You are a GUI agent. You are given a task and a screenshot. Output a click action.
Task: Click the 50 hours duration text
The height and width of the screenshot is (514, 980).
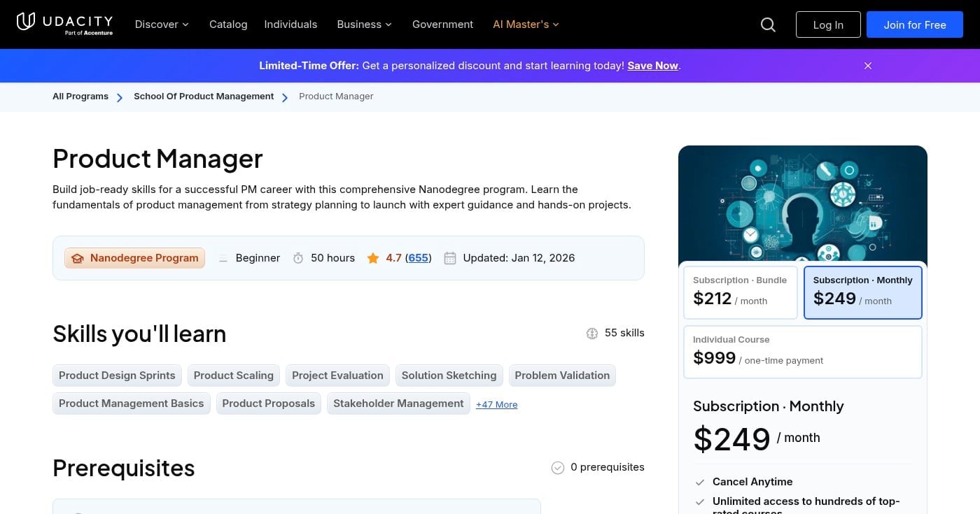pyautogui.click(x=332, y=258)
